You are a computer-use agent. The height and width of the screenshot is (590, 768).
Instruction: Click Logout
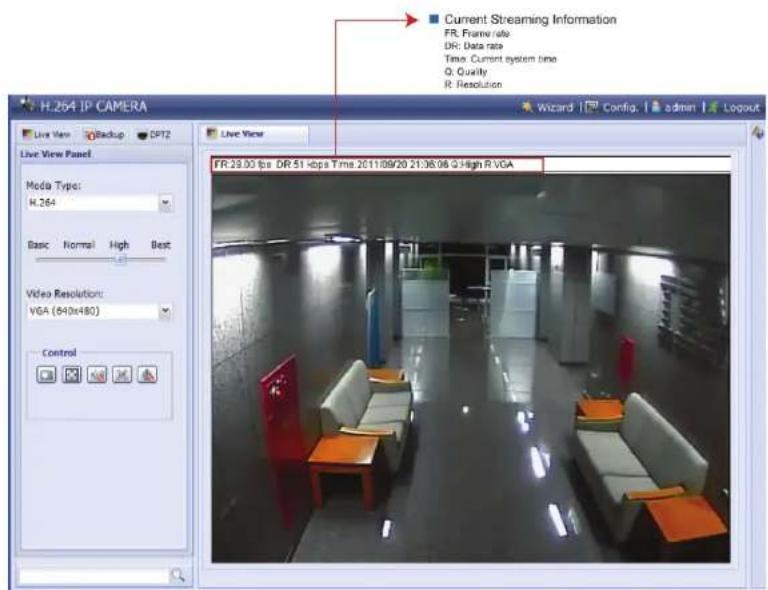click(x=734, y=107)
